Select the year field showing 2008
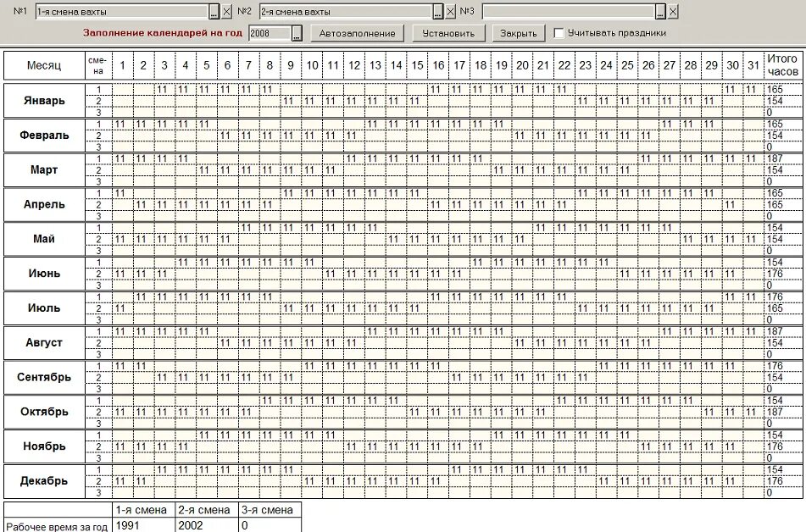The height and width of the screenshot is (532, 806). pos(270,33)
